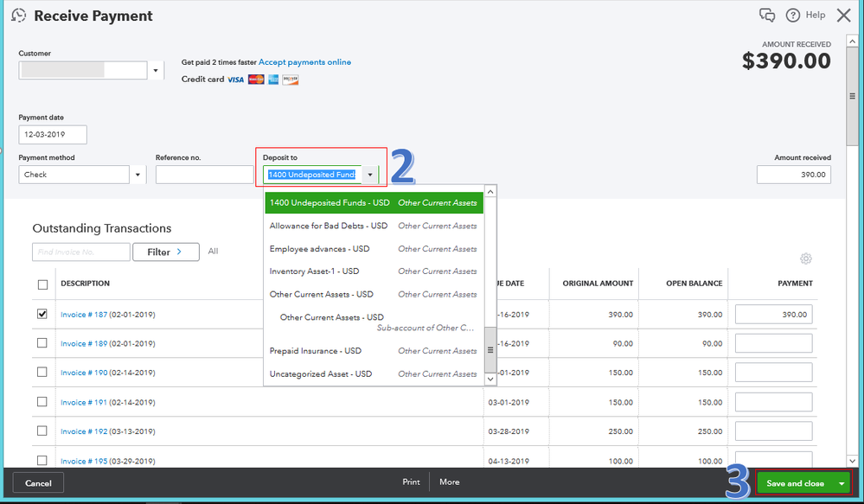Open the feedback chat icon

pos(767,15)
